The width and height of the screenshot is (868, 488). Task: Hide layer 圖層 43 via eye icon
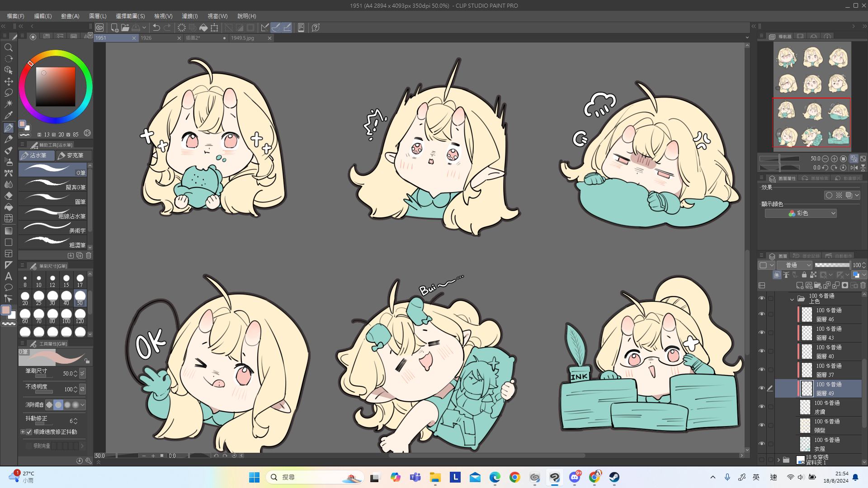(762, 333)
